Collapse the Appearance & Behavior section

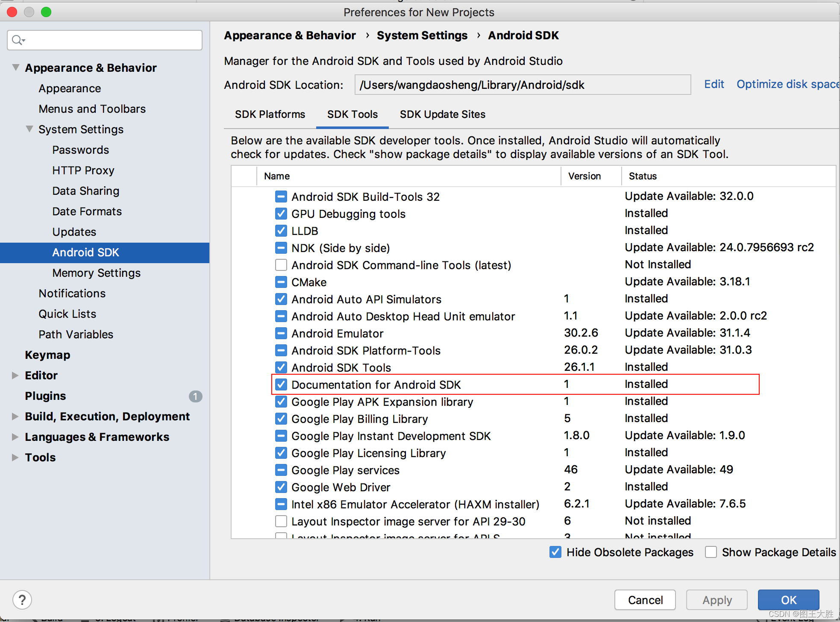point(16,67)
